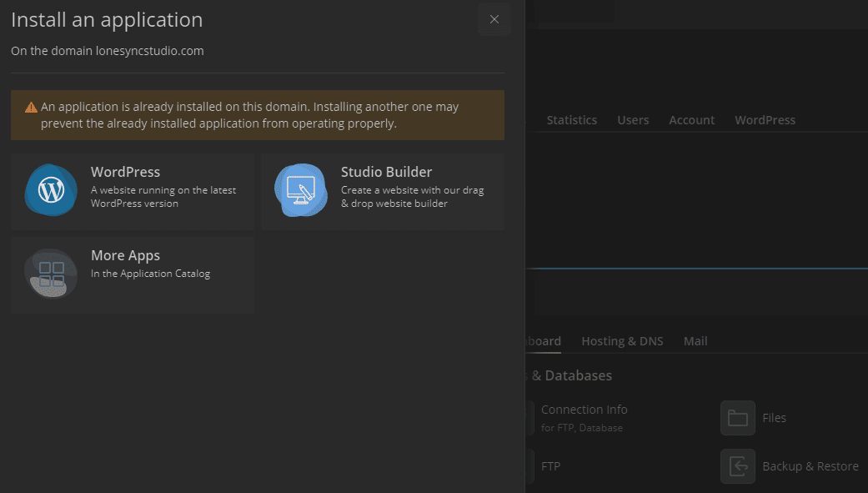868x493 pixels.
Task: Switch to the Hosting & DNS tab
Action: point(622,341)
